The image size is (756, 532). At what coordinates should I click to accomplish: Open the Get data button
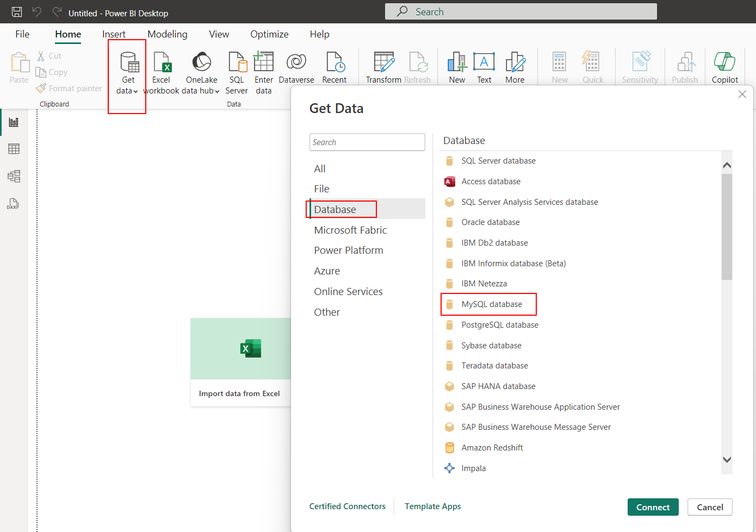pyautogui.click(x=128, y=73)
